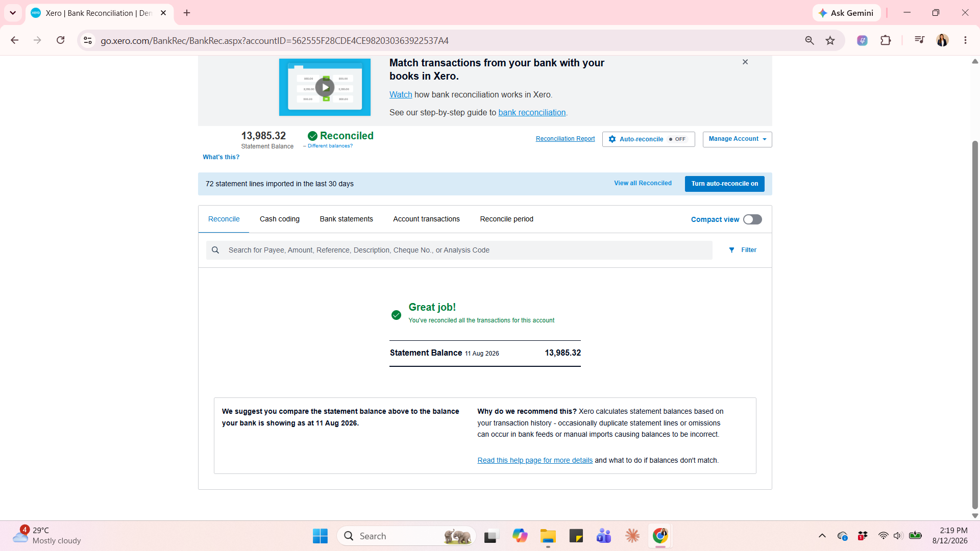Image resolution: width=980 pixels, height=551 pixels.
Task: Click the Ask Gemini button
Action: 846,13
